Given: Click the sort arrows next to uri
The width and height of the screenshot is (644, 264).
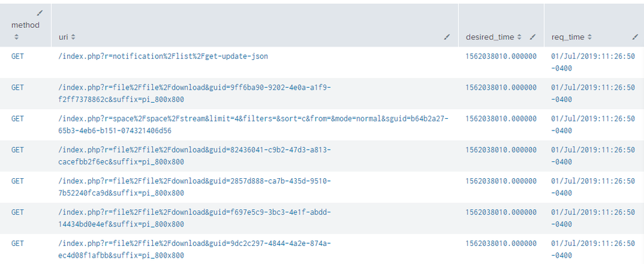Looking at the screenshot, I should (73, 37).
